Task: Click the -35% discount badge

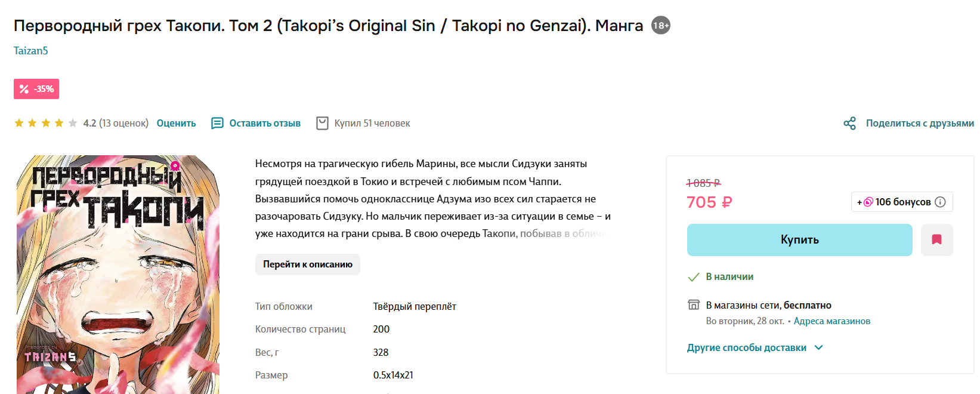Action: [36, 89]
